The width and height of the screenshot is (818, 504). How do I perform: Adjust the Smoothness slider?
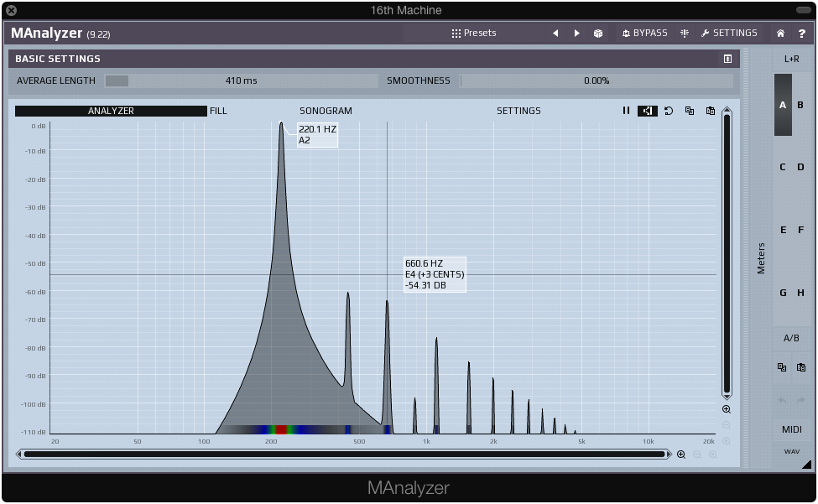pos(597,81)
